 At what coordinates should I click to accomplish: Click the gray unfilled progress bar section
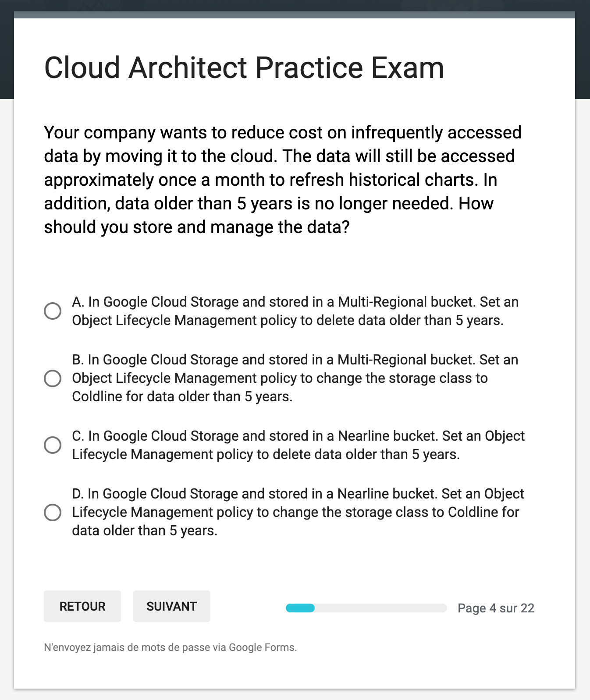coord(380,608)
